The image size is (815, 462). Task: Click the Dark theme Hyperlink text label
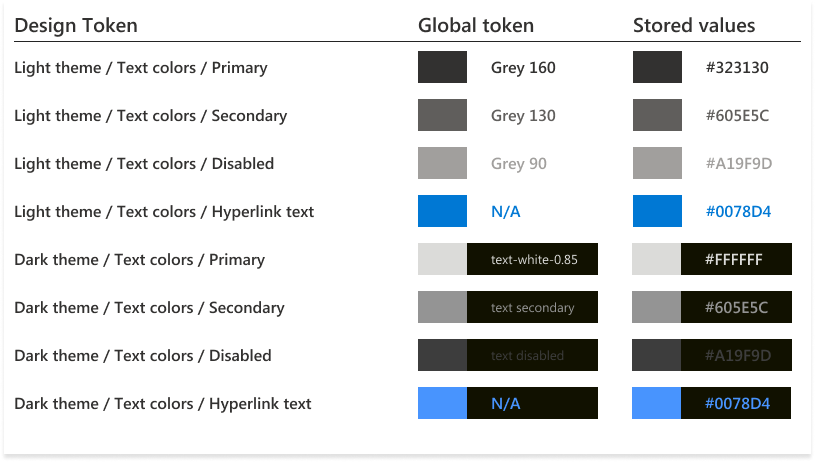pos(163,404)
